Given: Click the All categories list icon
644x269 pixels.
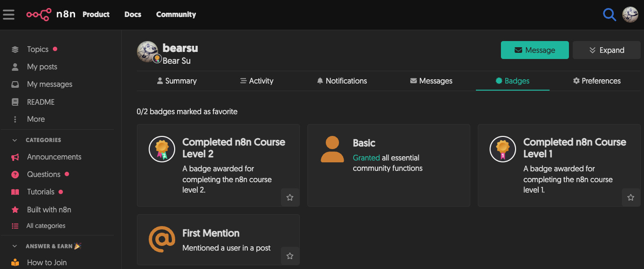Looking at the screenshot, I should 15,226.
